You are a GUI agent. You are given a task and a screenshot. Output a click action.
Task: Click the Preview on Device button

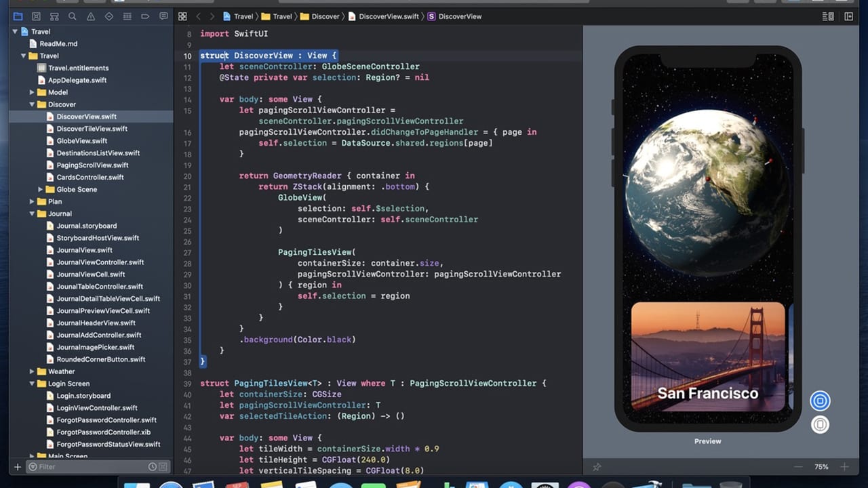820,425
